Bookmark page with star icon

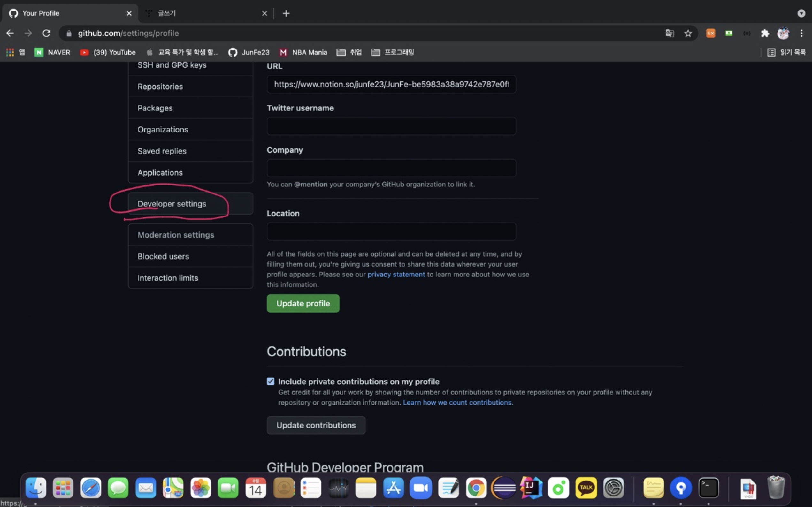tap(688, 33)
